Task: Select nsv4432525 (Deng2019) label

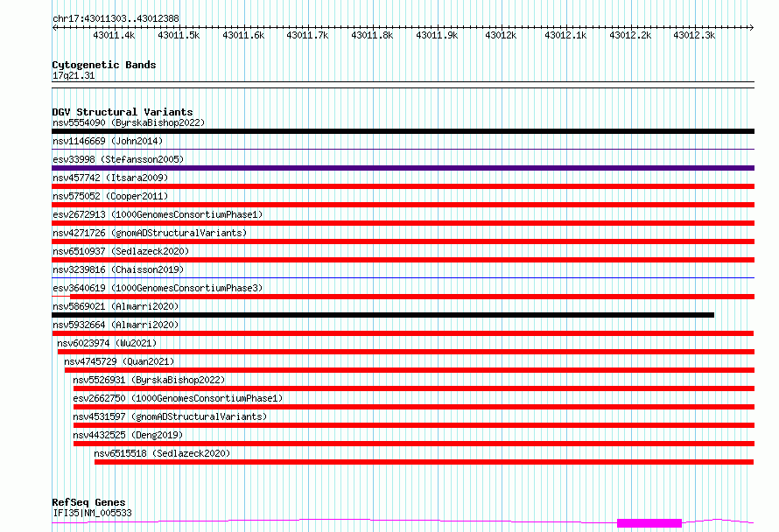Action: click(128, 435)
